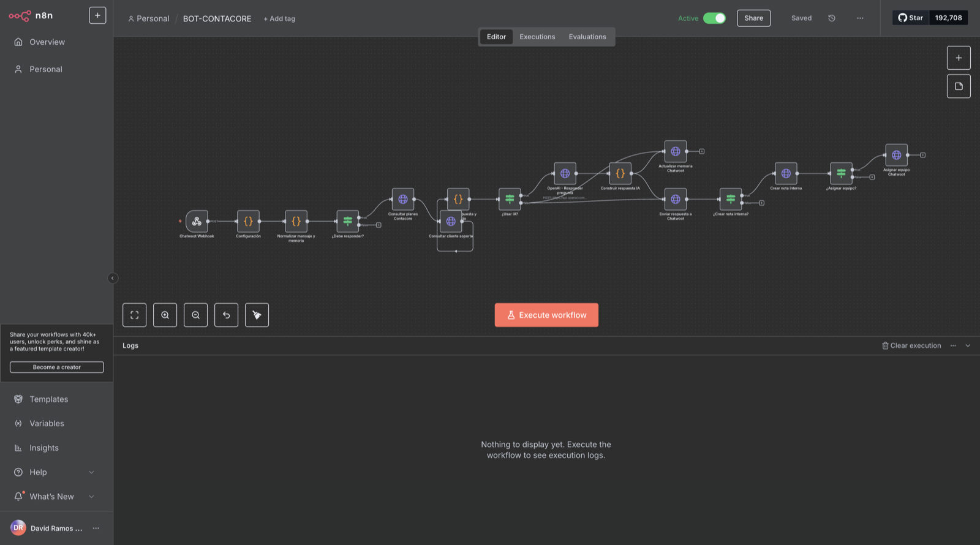The image size is (980, 545).
Task: Edit the BOT-CONTACORE workflow name
Action: [217, 19]
